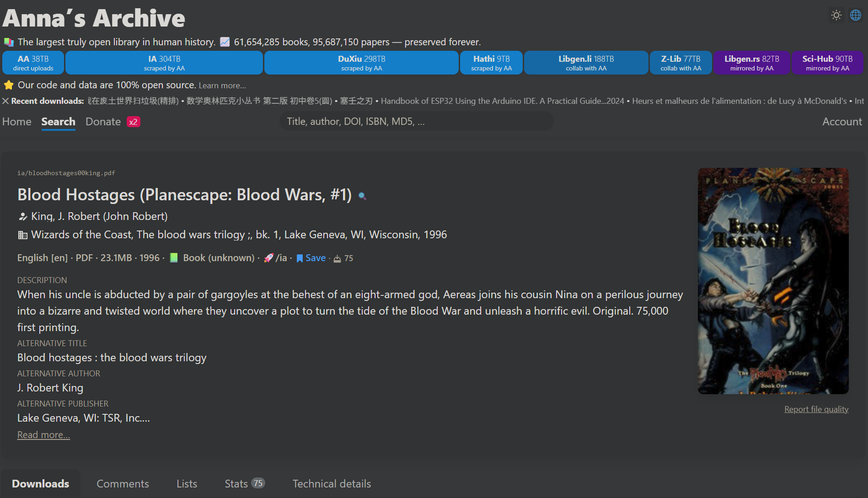Click the Wizards of the Coast publisher line

tap(239, 235)
